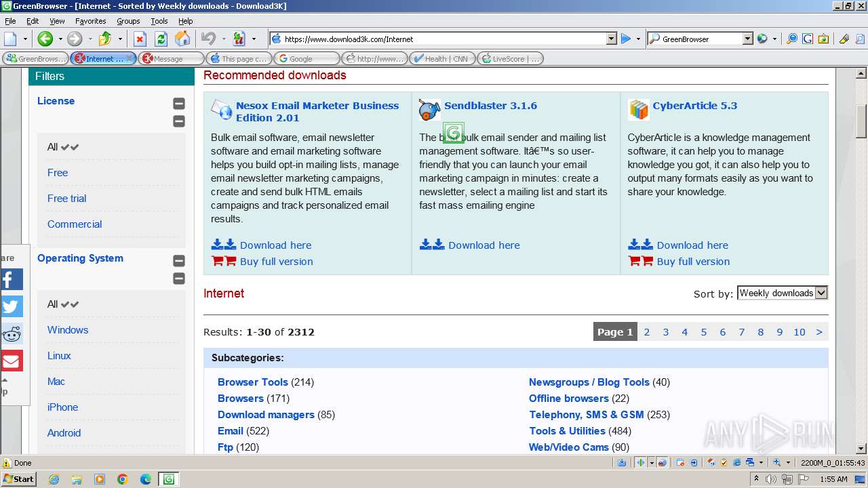
Task: Open the address bar URL history dropdown
Action: 612,39
